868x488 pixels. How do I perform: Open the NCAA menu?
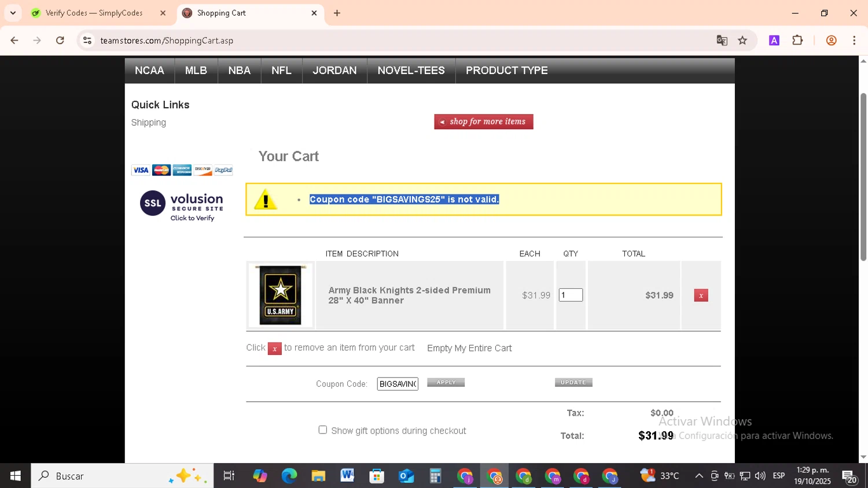click(149, 71)
